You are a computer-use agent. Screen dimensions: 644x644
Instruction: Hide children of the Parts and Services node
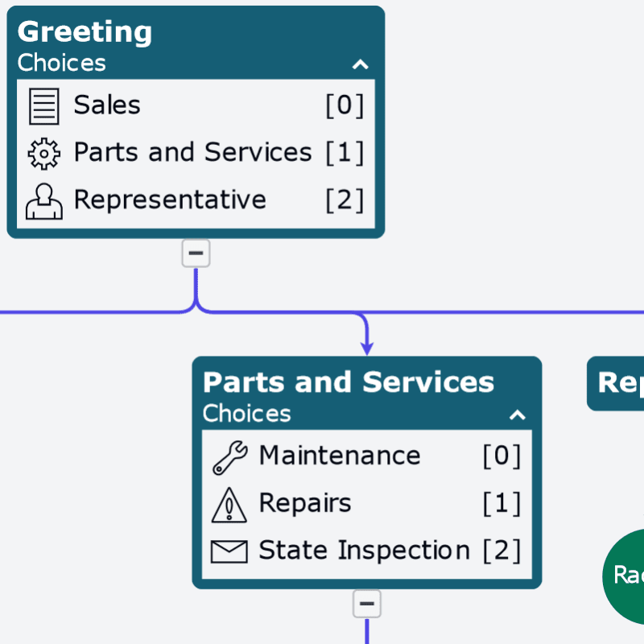click(x=367, y=603)
